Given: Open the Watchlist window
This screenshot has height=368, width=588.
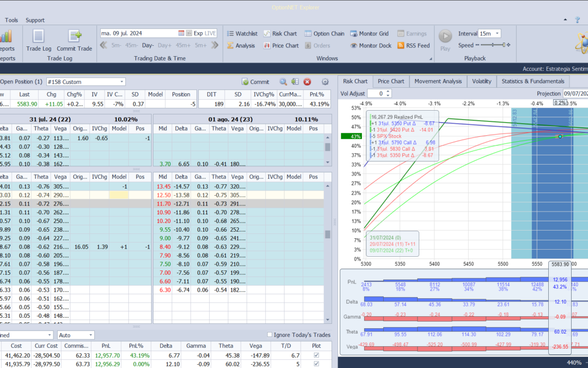Looking at the screenshot, I should (242, 33).
